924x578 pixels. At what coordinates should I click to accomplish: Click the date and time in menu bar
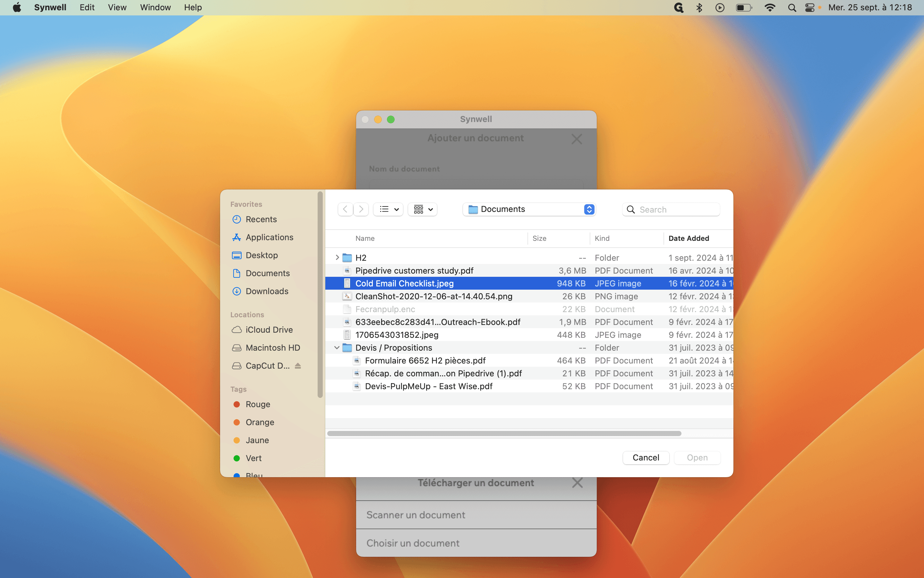[870, 7]
